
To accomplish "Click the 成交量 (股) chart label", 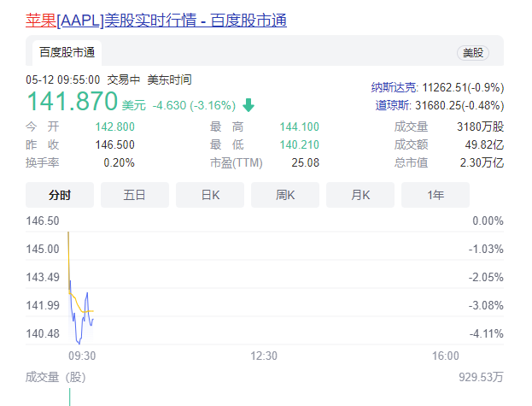I will (x=56, y=377).
